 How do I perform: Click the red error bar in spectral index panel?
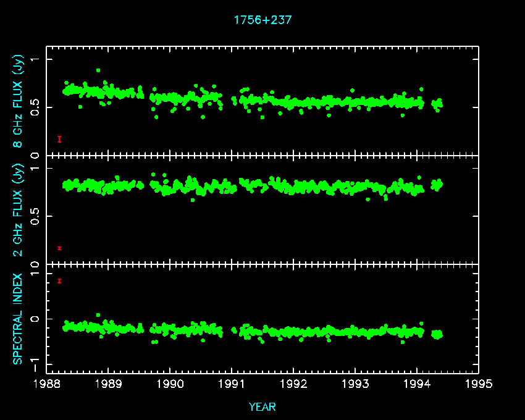(59, 281)
